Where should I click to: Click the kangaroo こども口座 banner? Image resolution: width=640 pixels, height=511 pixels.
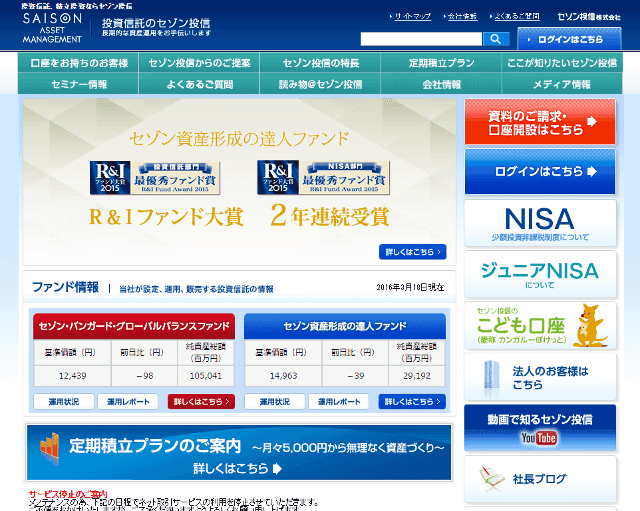tap(540, 325)
